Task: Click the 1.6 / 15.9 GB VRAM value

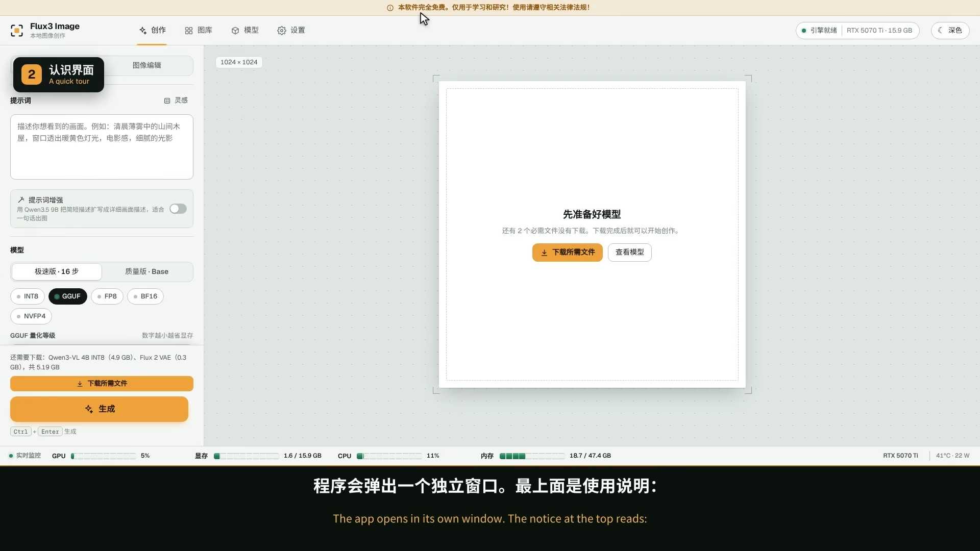Action: click(x=303, y=456)
